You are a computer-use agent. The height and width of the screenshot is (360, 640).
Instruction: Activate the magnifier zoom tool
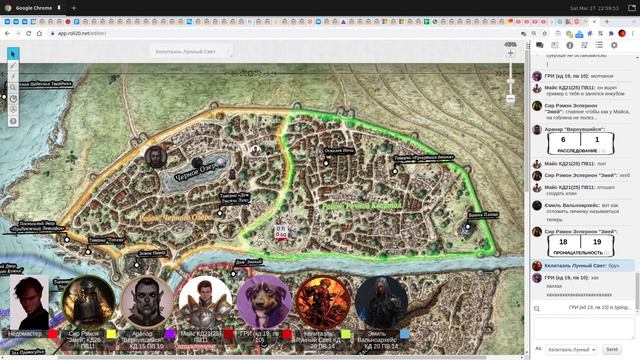click(13, 87)
